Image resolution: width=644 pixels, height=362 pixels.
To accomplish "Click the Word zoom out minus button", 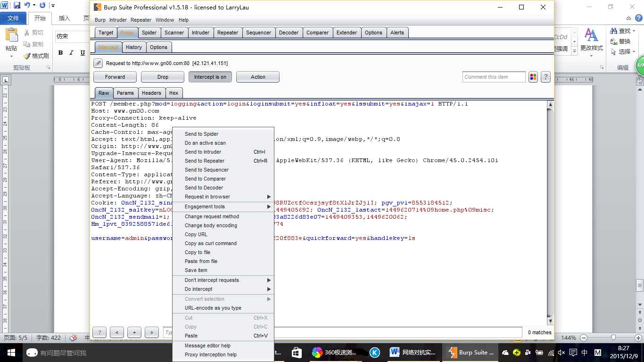I will [x=584, y=337].
